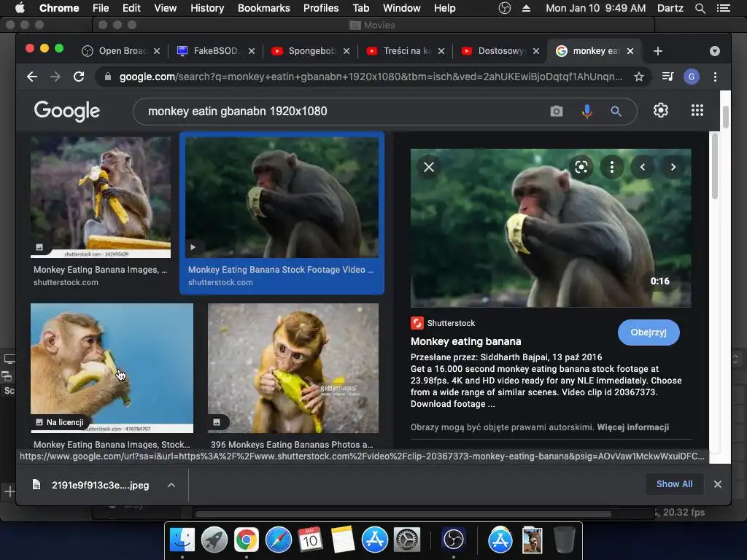747x560 pixels.
Task: Open the monkey with yellow banana thumbnail
Action: coord(101,197)
